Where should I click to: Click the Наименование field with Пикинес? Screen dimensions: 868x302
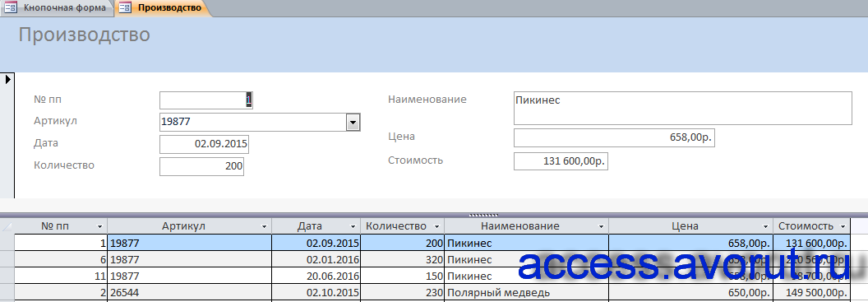coord(682,108)
